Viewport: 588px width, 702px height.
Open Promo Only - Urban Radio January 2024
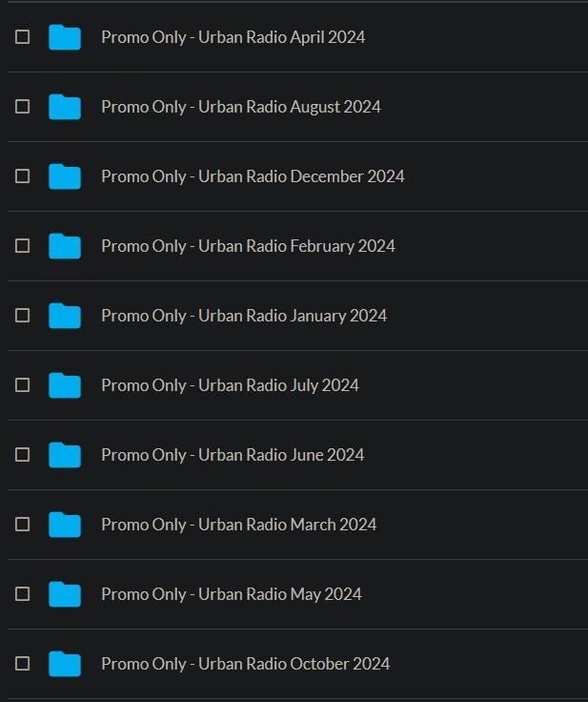pyautogui.click(x=244, y=316)
